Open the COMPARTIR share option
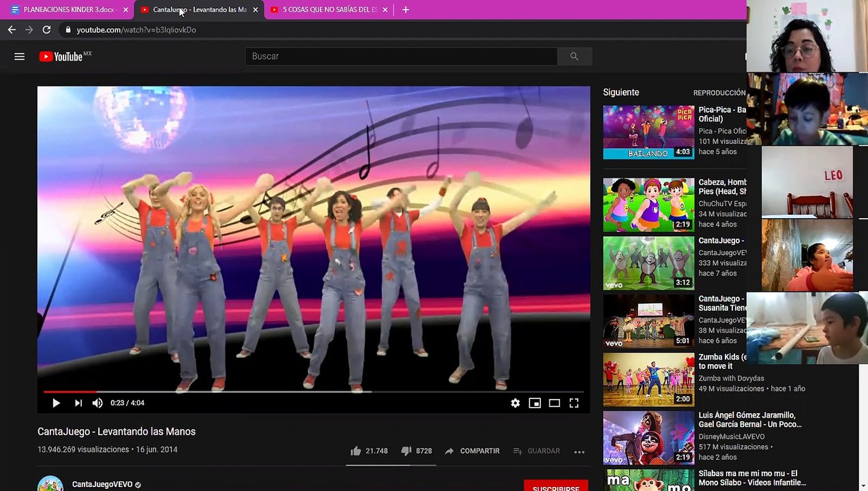Image resolution: width=868 pixels, height=491 pixels. [x=472, y=451]
